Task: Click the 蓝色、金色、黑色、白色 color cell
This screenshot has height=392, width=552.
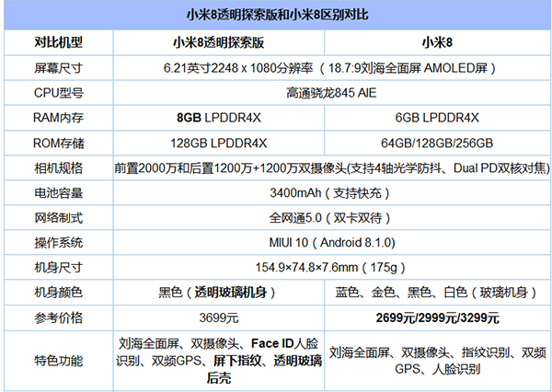Action: coord(437,293)
